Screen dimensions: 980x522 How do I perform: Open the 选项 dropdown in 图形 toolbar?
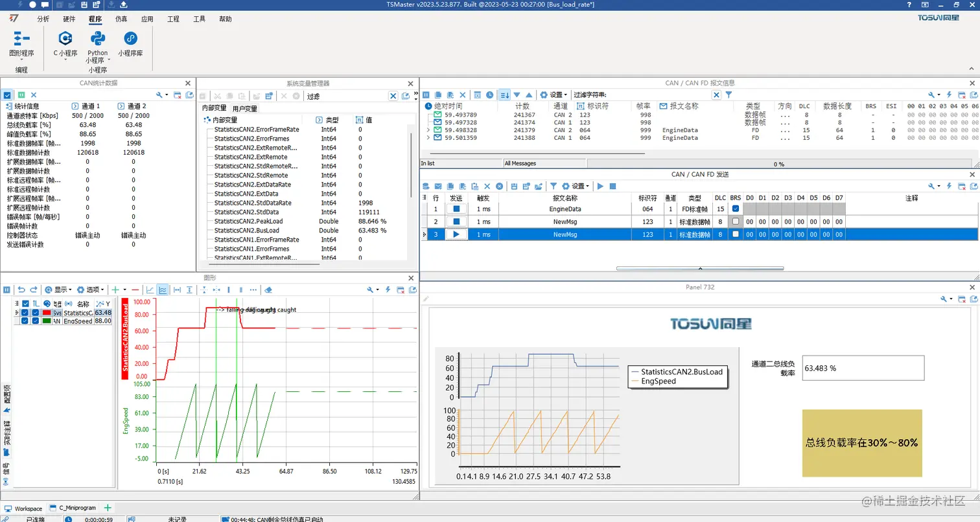92,289
